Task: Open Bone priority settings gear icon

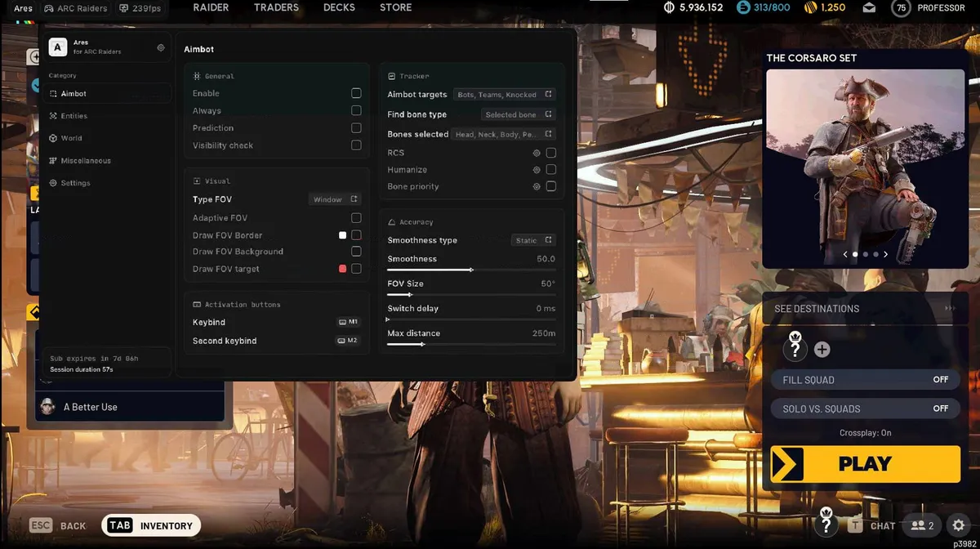Action: click(537, 186)
